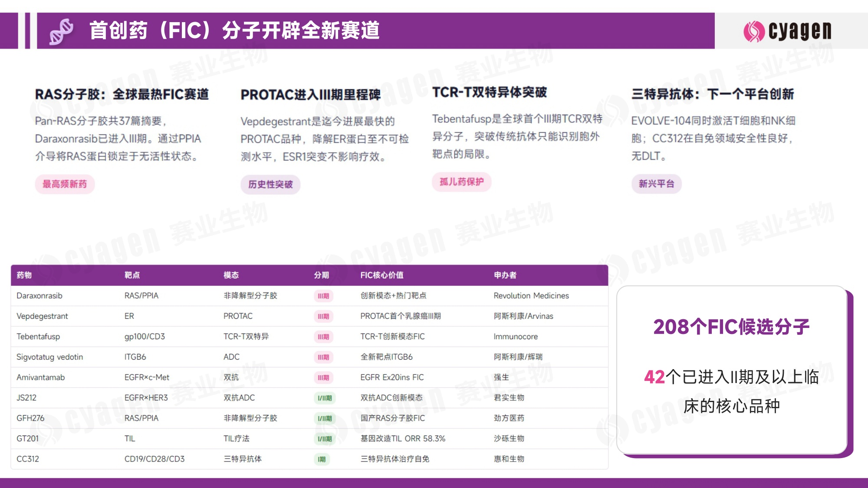This screenshot has height=488, width=868.
Task: Select the GFH276 drug cell
Action: [x=30, y=418]
